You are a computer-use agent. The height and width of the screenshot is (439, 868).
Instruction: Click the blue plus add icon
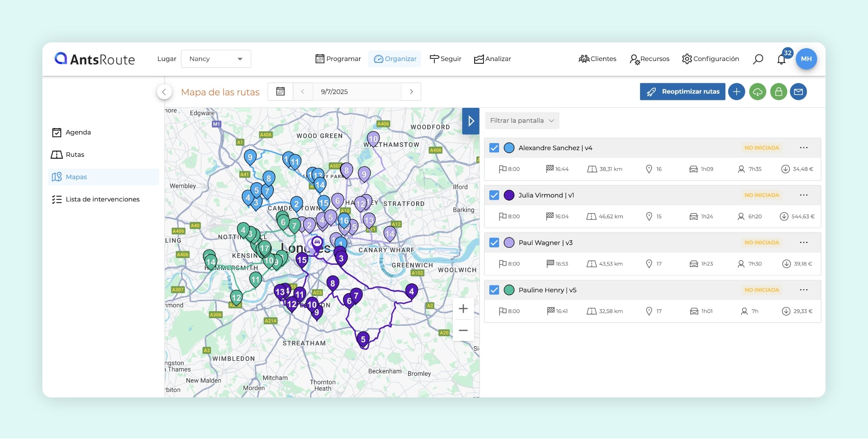point(736,92)
